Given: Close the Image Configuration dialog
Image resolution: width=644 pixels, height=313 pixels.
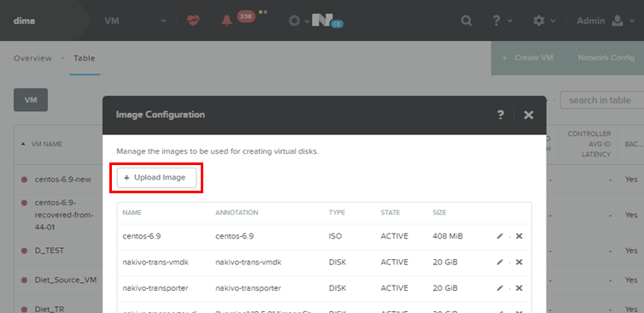Looking at the screenshot, I should pyautogui.click(x=529, y=115).
